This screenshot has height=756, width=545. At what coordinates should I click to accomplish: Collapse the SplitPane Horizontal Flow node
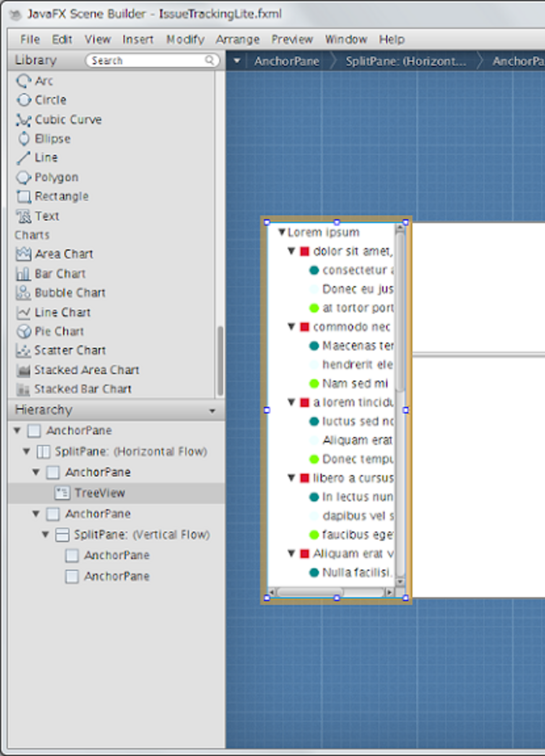[x=26, y=451]
